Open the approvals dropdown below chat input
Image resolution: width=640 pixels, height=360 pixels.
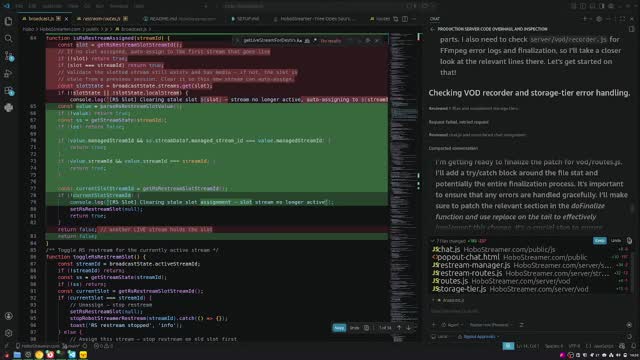coord(478,337)
